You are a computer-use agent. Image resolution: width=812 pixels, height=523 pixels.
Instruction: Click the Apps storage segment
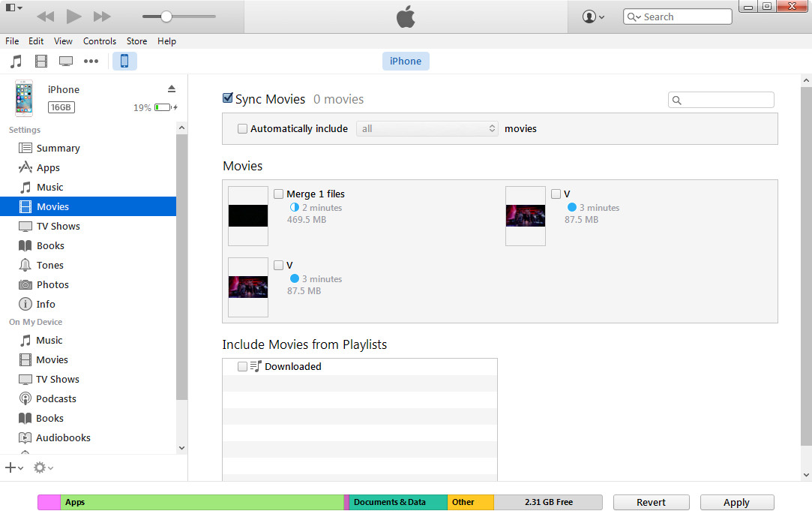202,502
